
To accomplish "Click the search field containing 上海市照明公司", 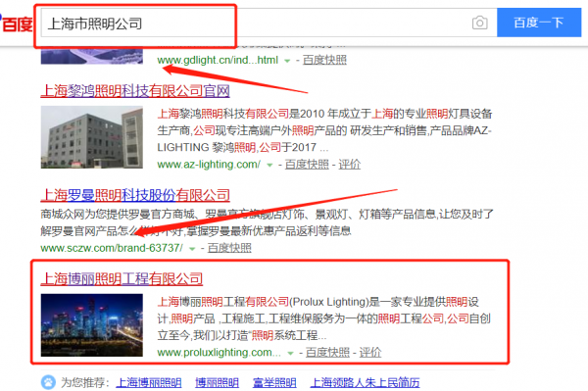I will (x=269, y=24).
